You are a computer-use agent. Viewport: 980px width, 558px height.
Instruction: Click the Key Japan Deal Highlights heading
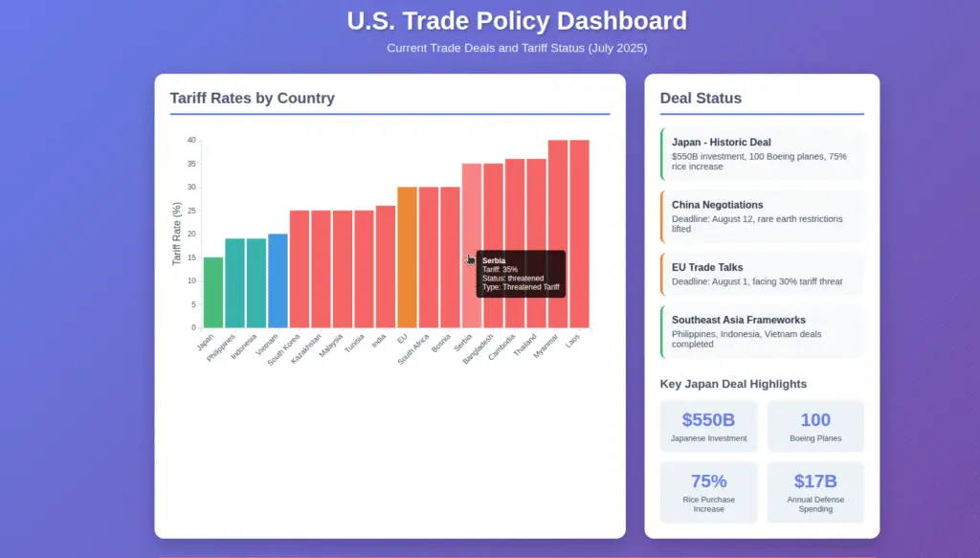pos(733,384)
